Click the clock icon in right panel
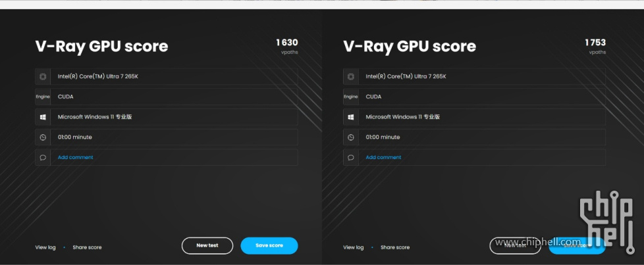Screen dimensions: 644x265 click(x=351, y=137)
